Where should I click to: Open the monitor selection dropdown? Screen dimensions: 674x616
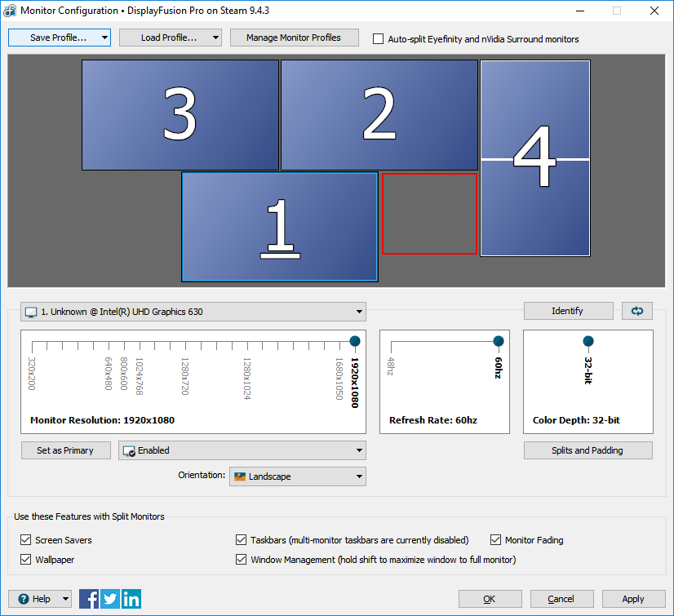(193, 312)
